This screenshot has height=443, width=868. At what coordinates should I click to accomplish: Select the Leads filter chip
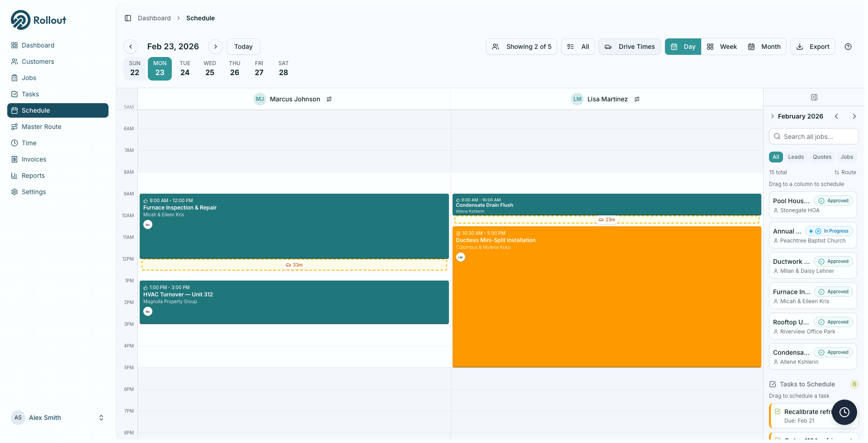pos(796,157)
